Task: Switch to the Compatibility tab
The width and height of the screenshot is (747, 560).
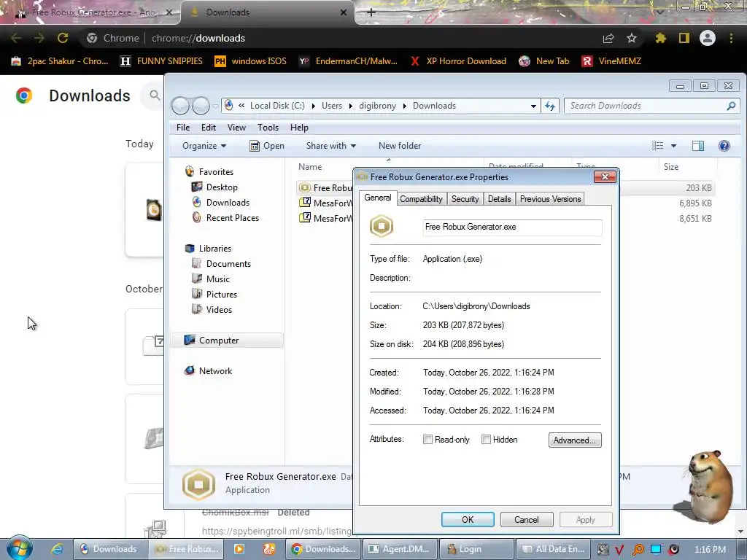Action: pos(421,199)
